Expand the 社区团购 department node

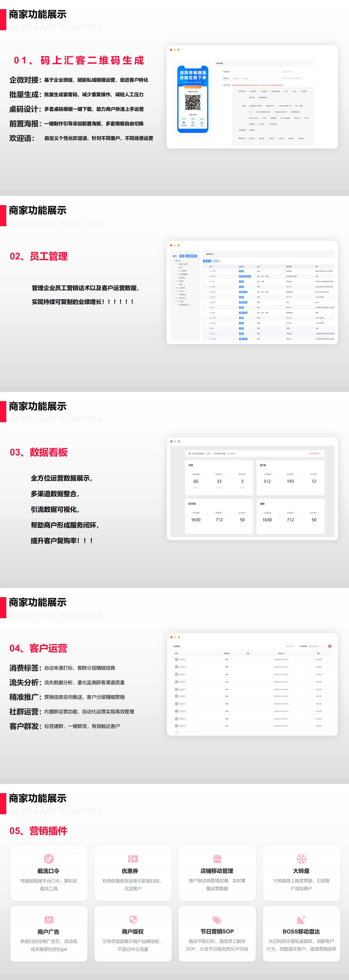176,288
